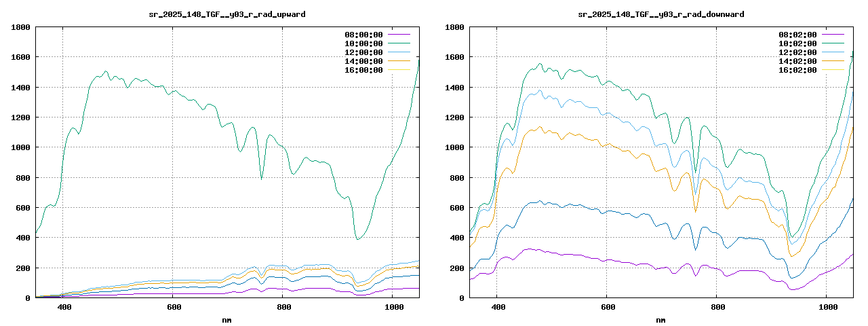Click the 400 x-axis tick of downward plot
Viewport: 868px width, 326px height.
point(498,308)
